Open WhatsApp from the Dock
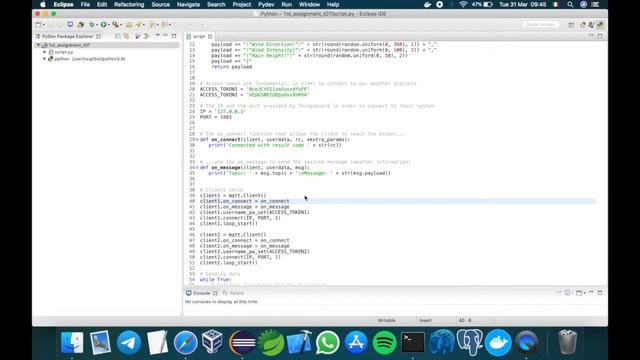Image resolution: width=640 pixels, height=360 pixels. [327, 342]
